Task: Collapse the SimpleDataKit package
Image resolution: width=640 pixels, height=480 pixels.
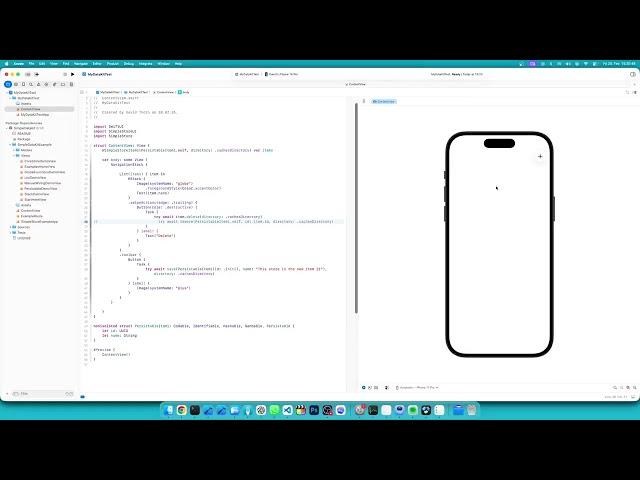Action: click(x=7, y=128)
